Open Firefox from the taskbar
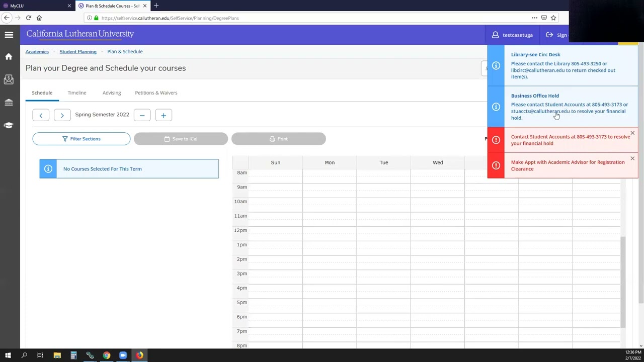The height and width of the screenshot is (362, 644). (139, 355)
